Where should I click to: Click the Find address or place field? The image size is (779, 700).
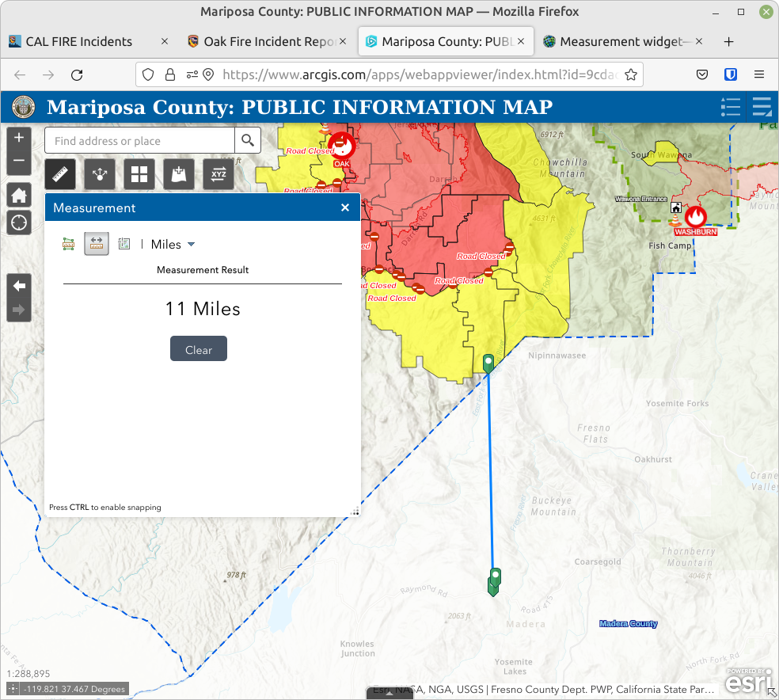tap(139, 141)
